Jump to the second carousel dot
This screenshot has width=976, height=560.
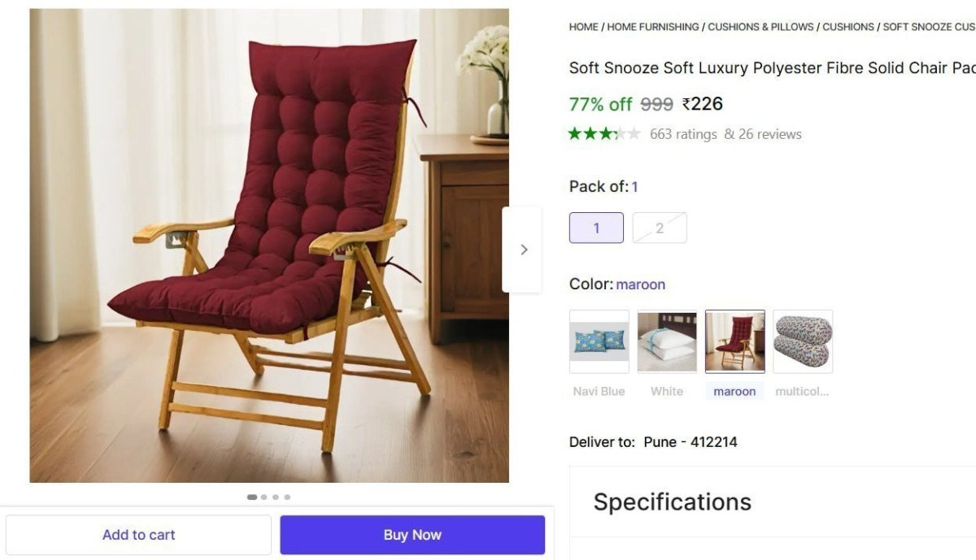pyautogui.click(x=264, y=497)
